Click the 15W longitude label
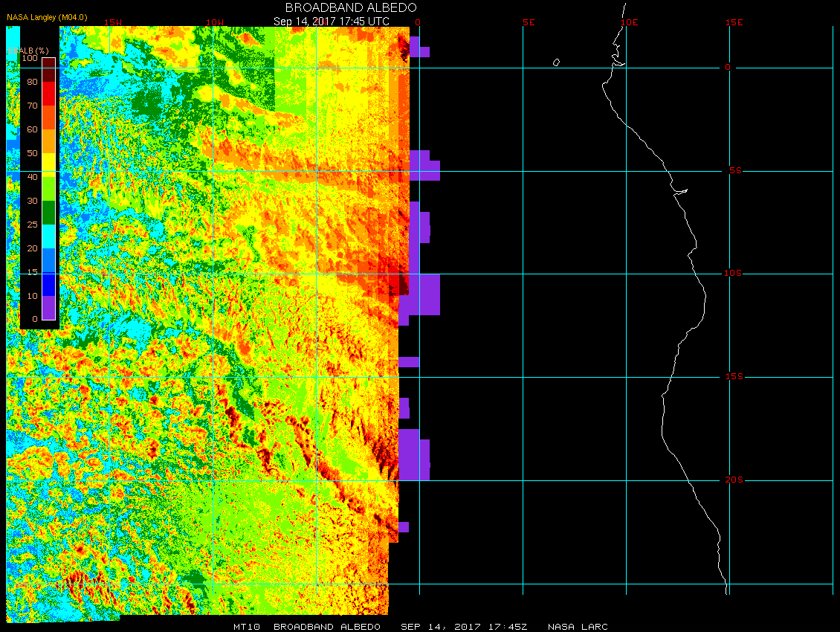Viewport: 840px width, 632px height. [112, 22]
